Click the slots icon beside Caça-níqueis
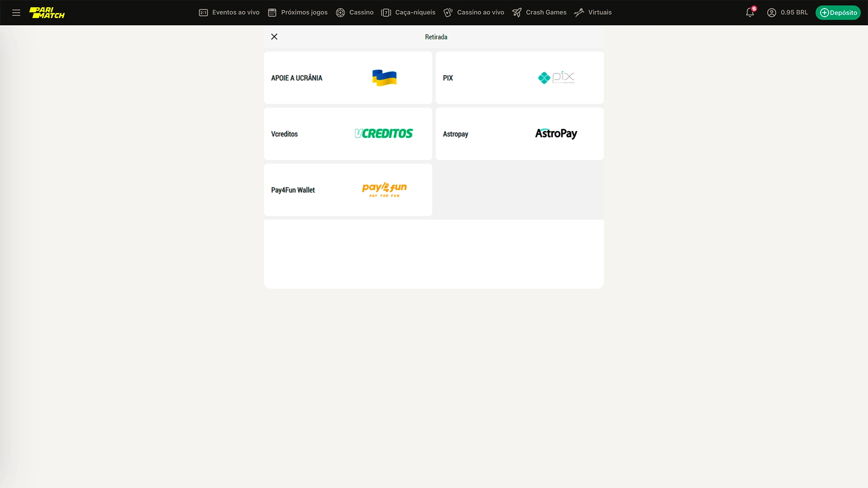Screen dimensions: 868x488 coord(386,13)
